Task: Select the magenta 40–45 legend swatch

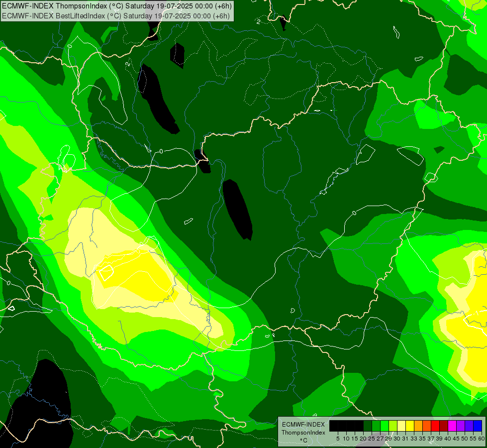Action: [452, 426]
